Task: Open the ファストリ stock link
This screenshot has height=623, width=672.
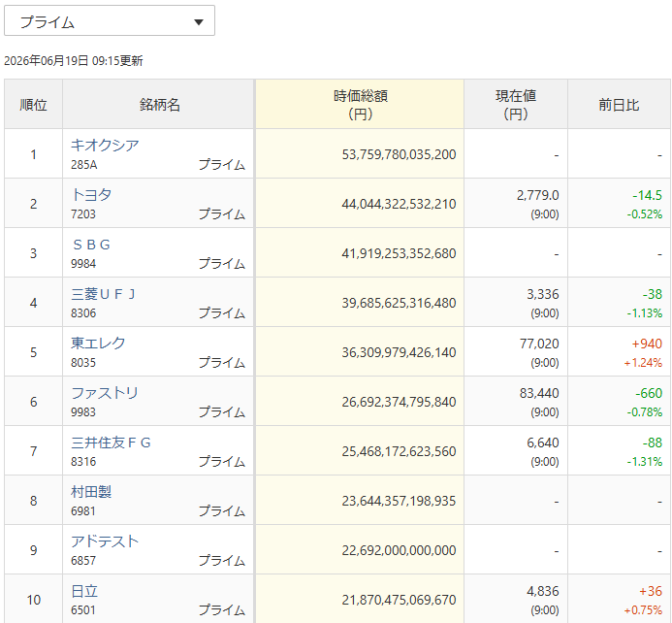Action: [105, 393]
